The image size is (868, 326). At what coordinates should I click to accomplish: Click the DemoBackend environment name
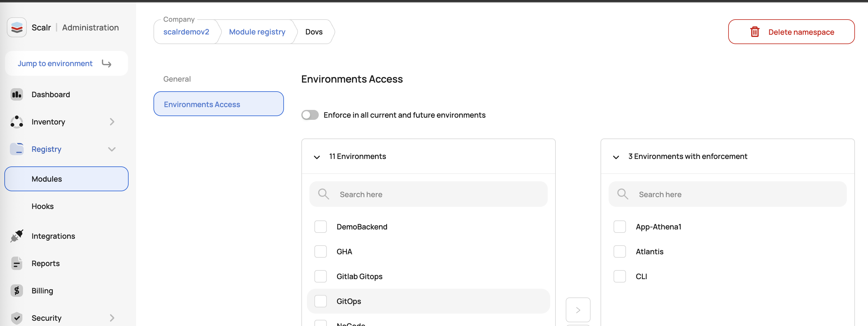pos(362,227)
